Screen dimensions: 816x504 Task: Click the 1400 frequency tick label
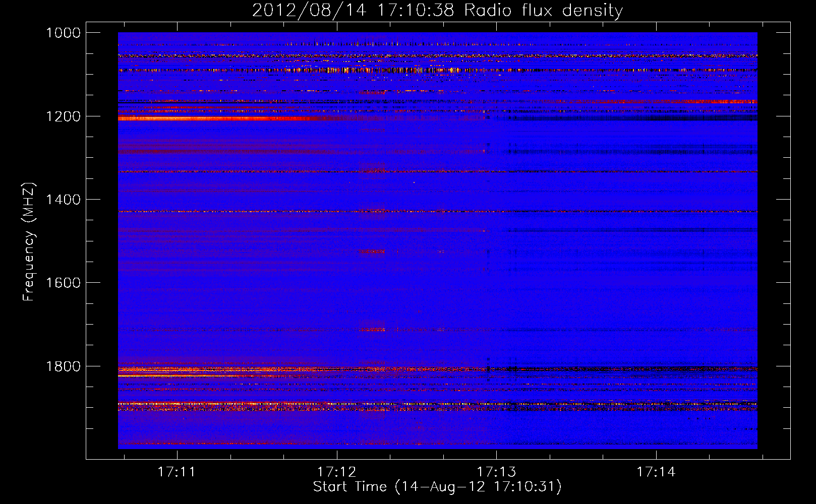[x=63, y=200]
